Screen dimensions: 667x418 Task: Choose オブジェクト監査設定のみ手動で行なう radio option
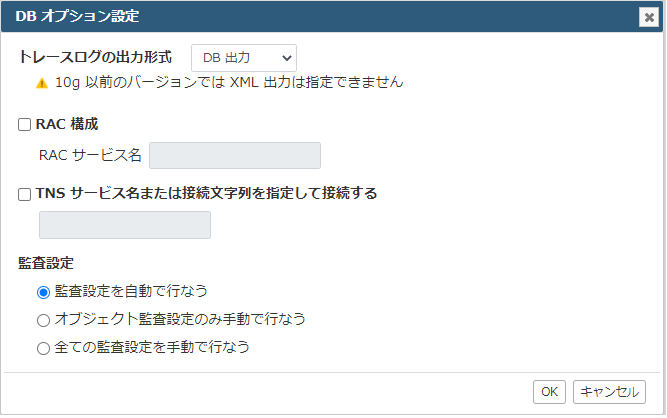[43, 320]
